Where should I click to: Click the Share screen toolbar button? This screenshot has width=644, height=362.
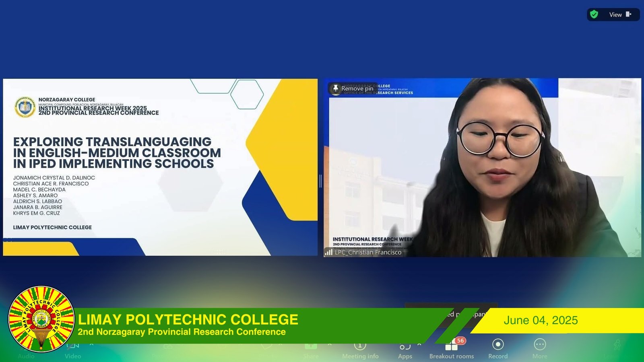[311, 349]
